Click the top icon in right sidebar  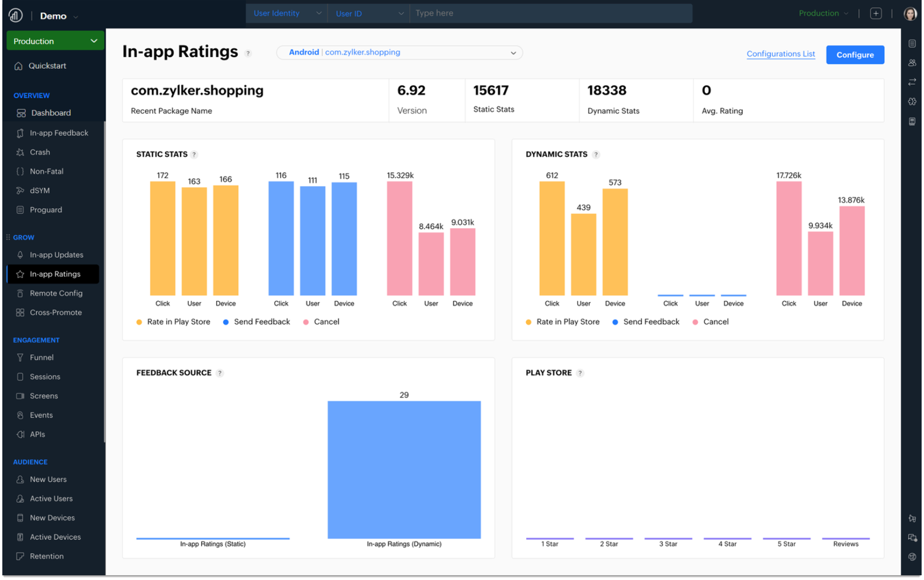912,43
